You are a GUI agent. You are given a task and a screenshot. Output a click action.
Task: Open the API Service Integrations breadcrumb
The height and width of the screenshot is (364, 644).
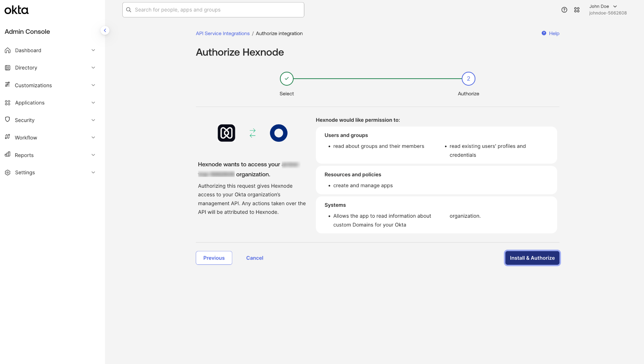click(x=223, y=34)
